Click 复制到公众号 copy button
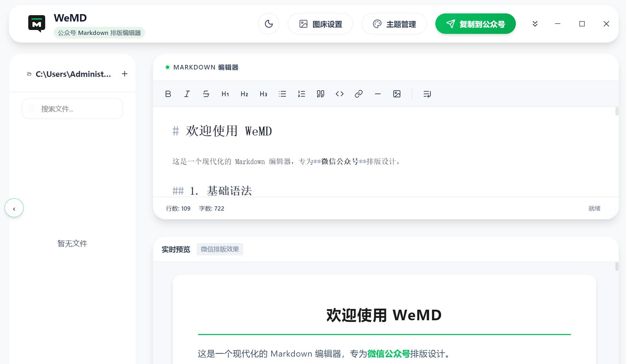Image resolution: width=626 pixels, height=364 pixels. coord(476,24)
